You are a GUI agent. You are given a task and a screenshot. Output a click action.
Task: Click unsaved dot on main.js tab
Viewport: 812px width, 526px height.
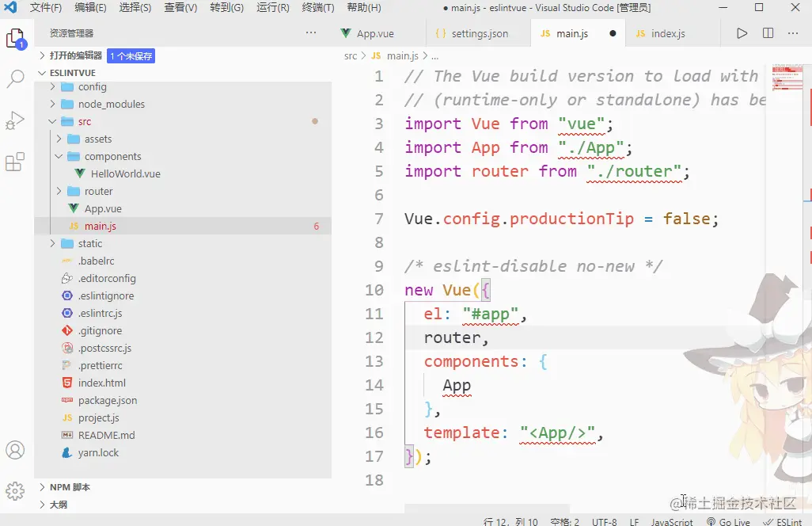coord(613,33)
